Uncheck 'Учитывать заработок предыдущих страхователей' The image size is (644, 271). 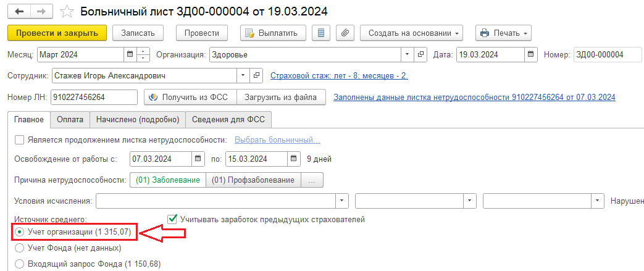(x=172, y=219)
